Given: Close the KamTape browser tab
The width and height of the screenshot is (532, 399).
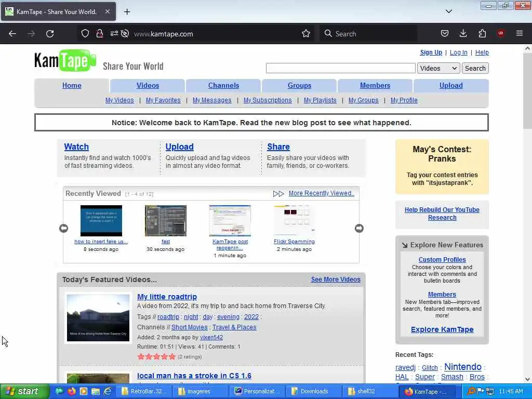Looking at the screenshot, I should click(107, 11).
